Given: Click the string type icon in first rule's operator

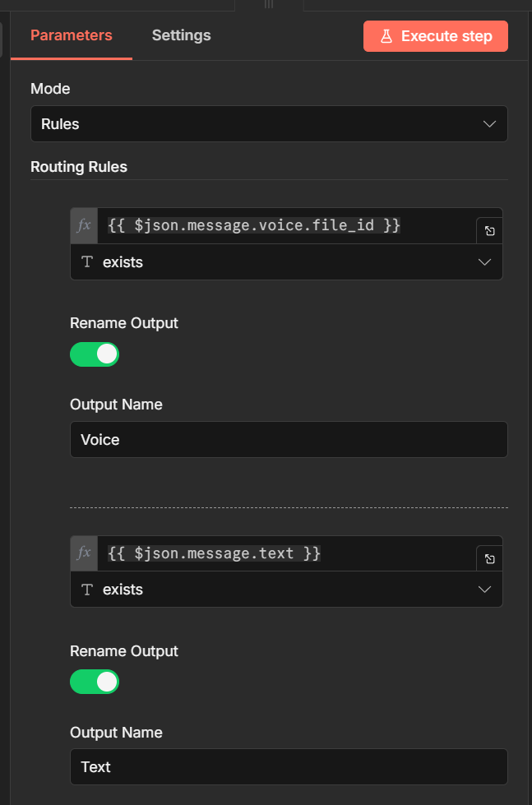Looking at the screenshot, I should pos(87,262).
